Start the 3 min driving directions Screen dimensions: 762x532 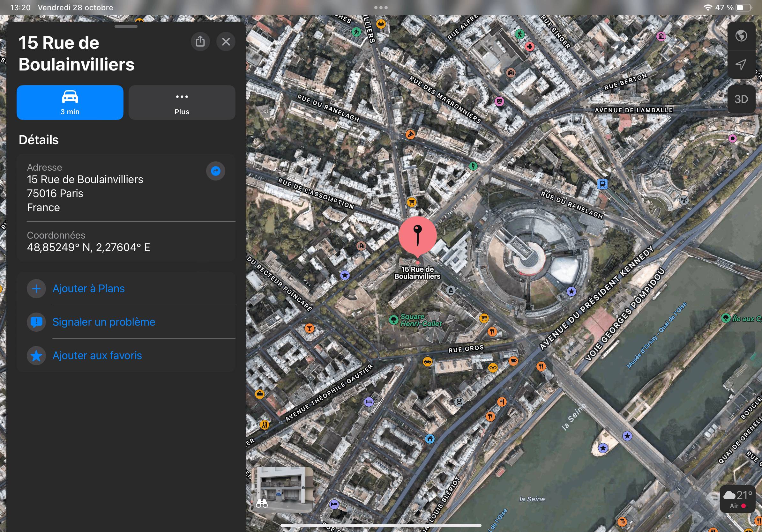pyautogui.click(x=70, y=102)
